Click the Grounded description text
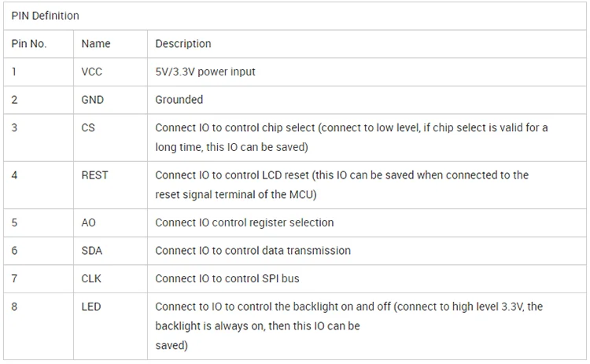This screenshot has width=590, height=364. click(179, 100)
